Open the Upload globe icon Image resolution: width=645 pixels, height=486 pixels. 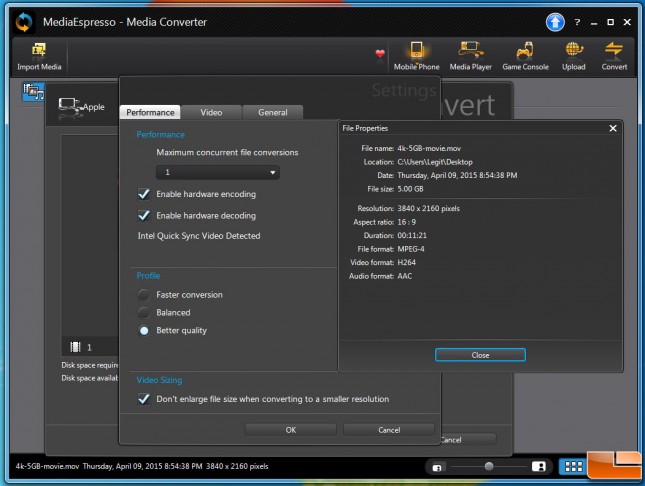click(x=573, y=56)
